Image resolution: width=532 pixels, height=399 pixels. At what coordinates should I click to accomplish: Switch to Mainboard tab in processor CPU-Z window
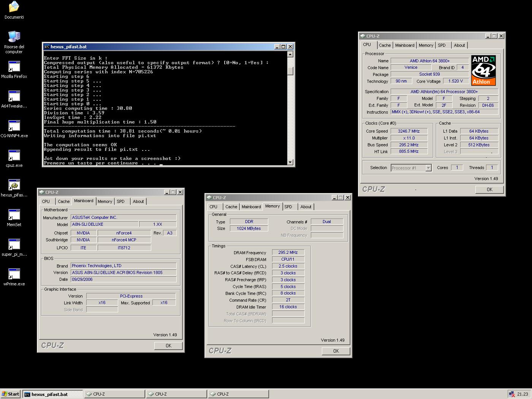click(405, 45)
